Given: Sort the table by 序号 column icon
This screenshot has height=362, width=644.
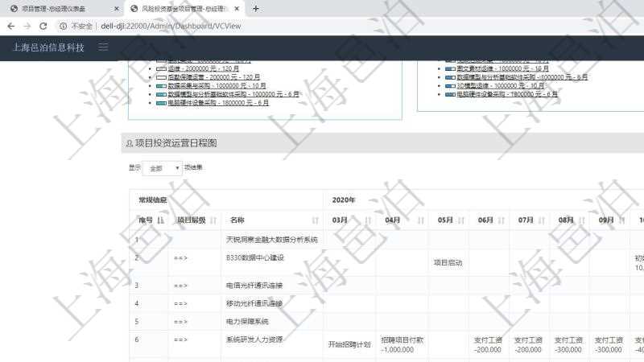Looking at the screenshot, I should click(x=160, y=220).
